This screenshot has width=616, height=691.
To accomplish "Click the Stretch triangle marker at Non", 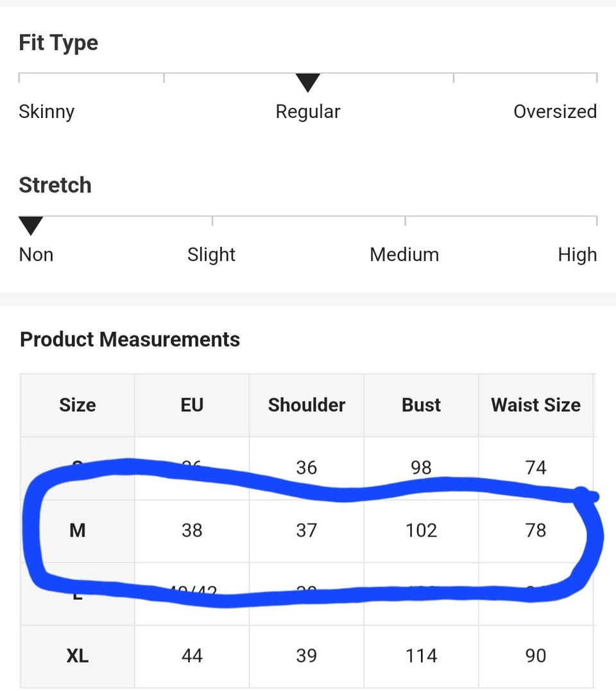I will click(31, 226).
